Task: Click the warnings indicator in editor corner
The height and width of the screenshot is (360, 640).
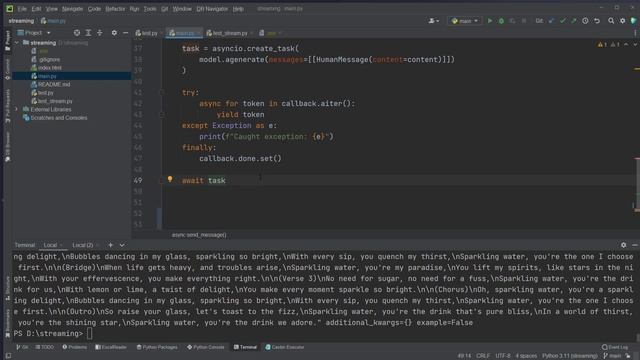Action: (x=602, y=44)
